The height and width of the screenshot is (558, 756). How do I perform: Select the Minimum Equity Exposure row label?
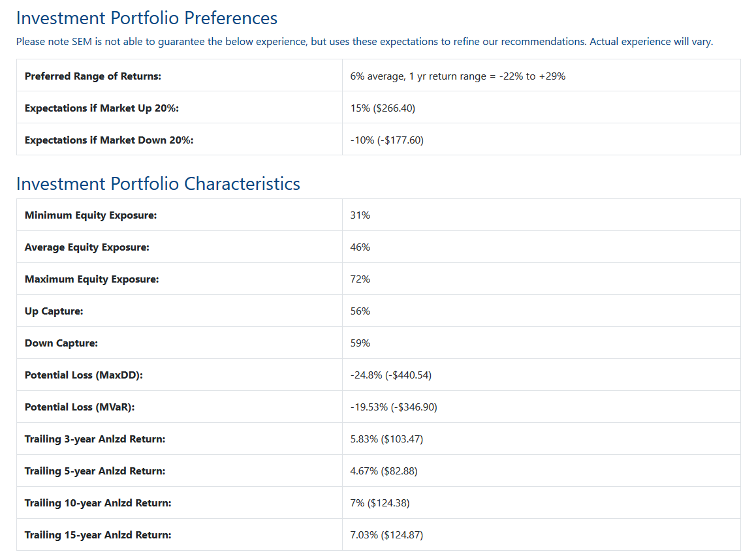click(x=91, y=215)
